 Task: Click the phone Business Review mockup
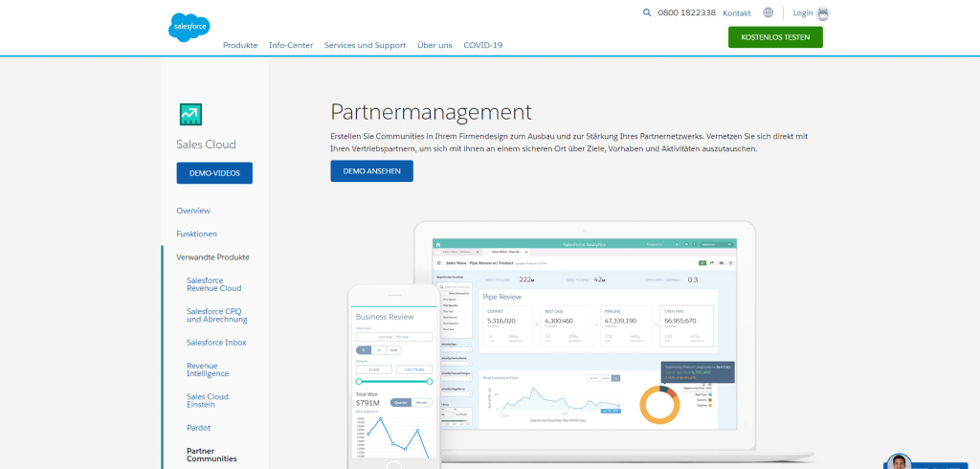(x=393, y=377)
